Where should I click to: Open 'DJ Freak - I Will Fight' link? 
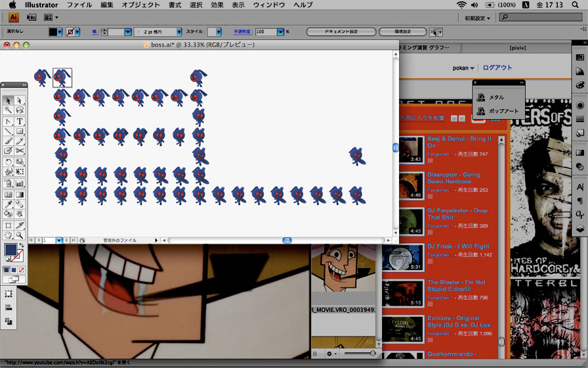point(458,246)
